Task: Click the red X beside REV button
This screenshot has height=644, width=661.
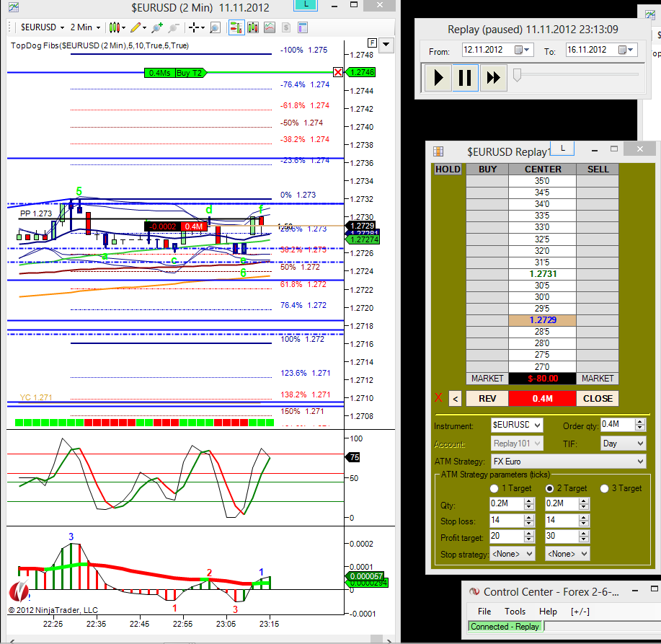Action: [x=438, y=397]
